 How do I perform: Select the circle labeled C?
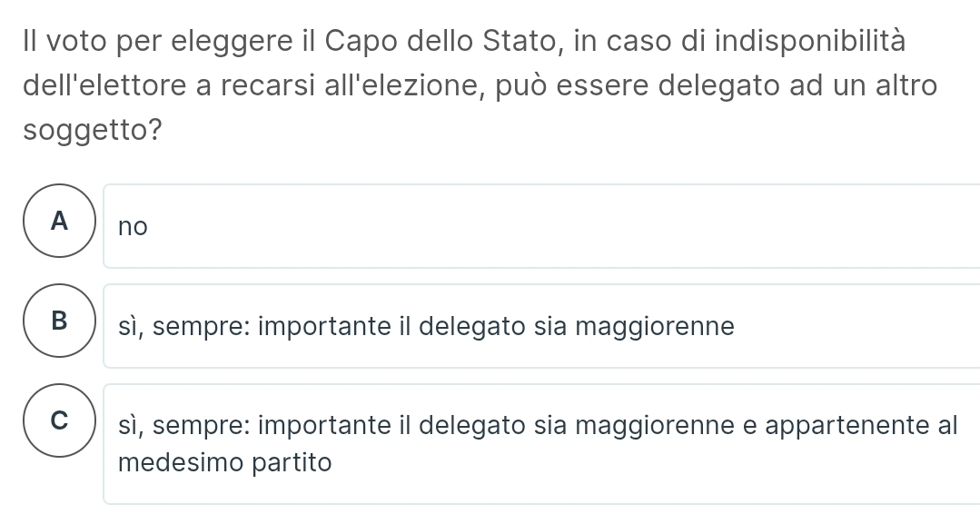(59, 421)
